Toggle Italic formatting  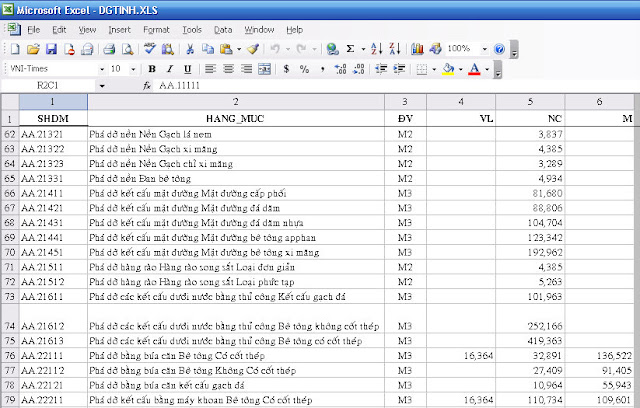click(170, 69)
